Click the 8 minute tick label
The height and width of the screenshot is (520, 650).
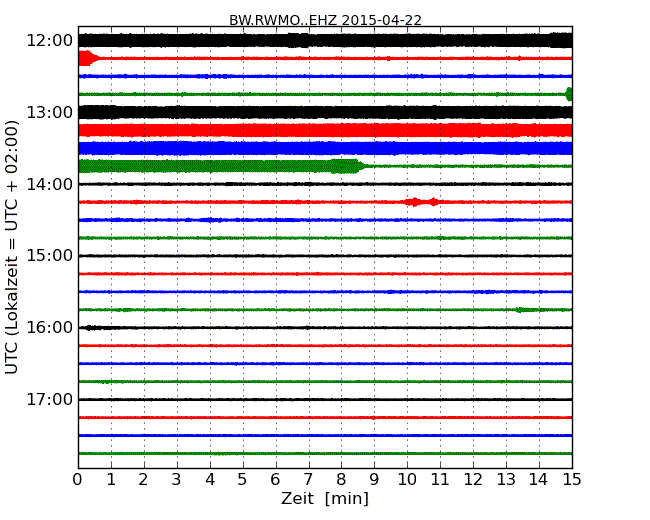click(341, 480)
